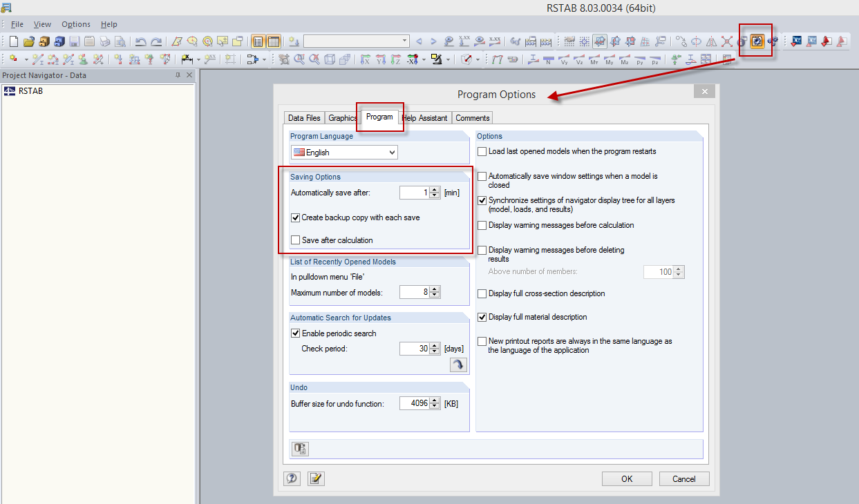Click the Save floppy disk icon
The width and height of the screenshot is (859, 504).
74,41
